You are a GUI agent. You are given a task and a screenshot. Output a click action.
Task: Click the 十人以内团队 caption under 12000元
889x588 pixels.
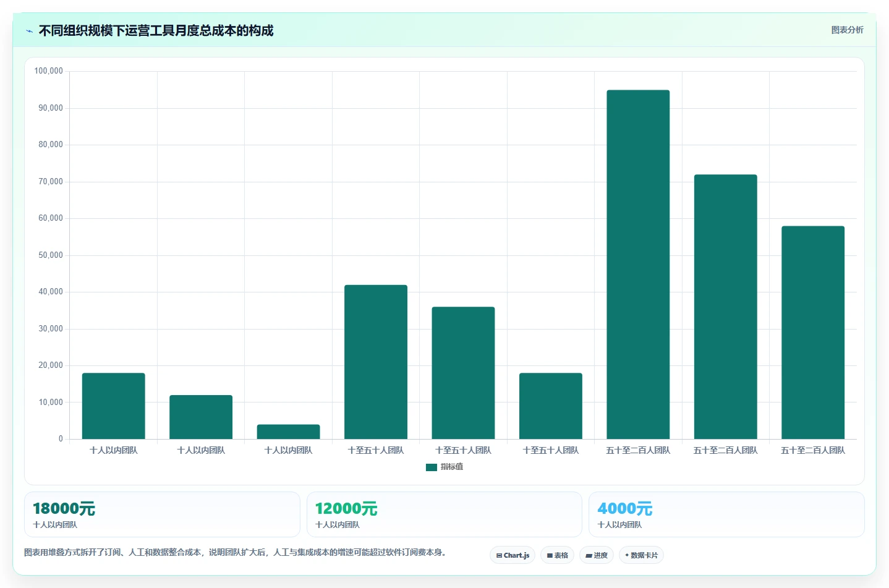pyautogui.click(x=338, y=525)
